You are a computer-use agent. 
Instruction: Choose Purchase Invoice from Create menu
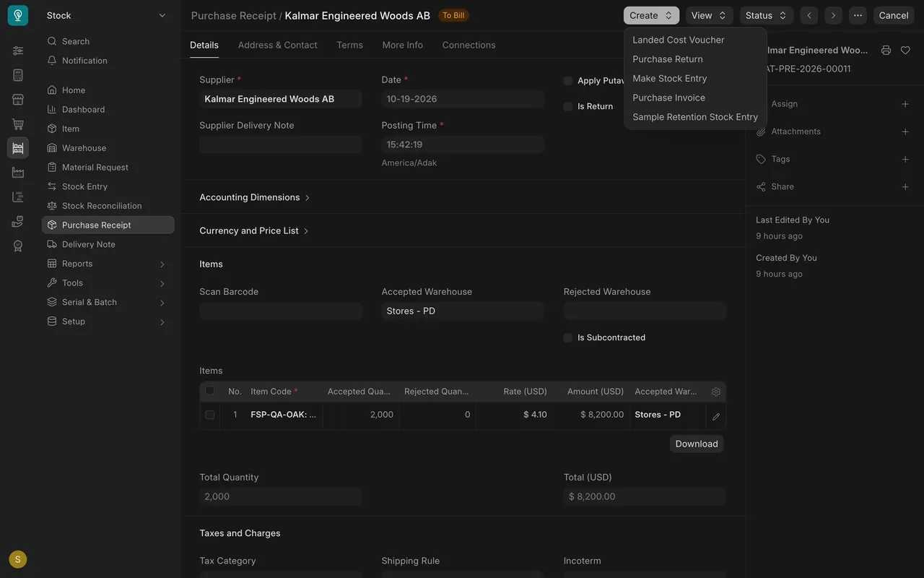coord(695,98)
